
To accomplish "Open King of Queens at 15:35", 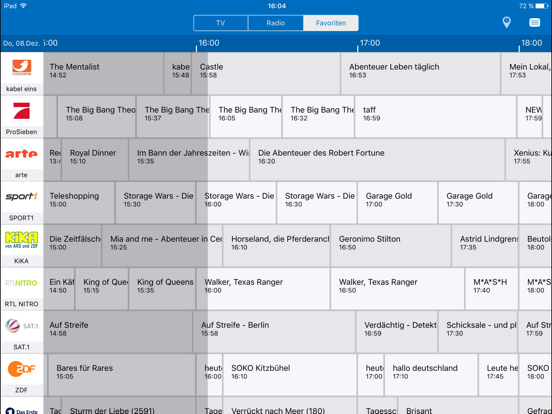I will [x=162, y=288].
